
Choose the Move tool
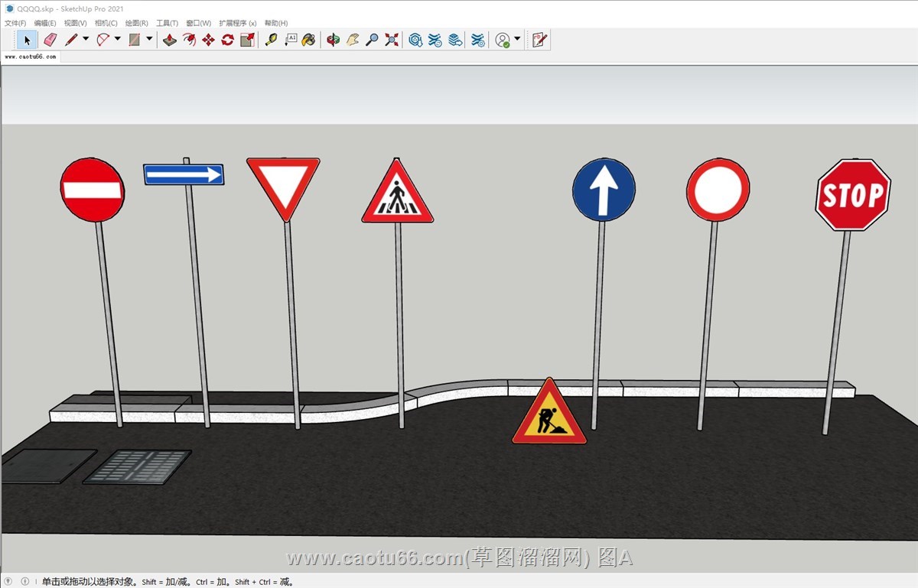coord(208,40)
